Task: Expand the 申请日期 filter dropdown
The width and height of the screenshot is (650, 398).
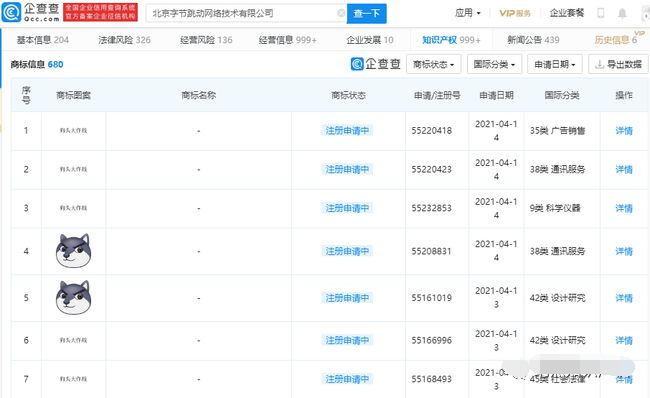Action: click(555, 64)
